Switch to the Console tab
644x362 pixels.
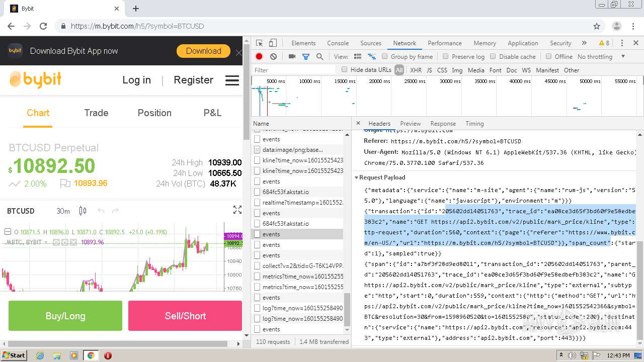pyautogui.click(x=338, y=43)
